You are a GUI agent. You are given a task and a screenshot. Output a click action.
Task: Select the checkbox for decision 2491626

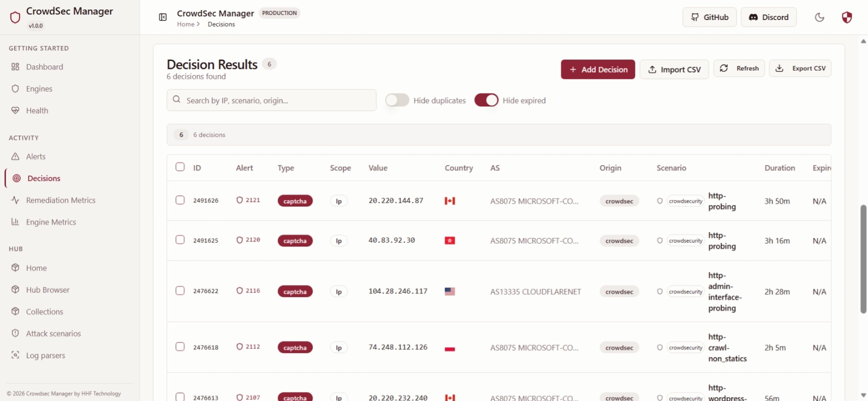[x=180, y=200]
